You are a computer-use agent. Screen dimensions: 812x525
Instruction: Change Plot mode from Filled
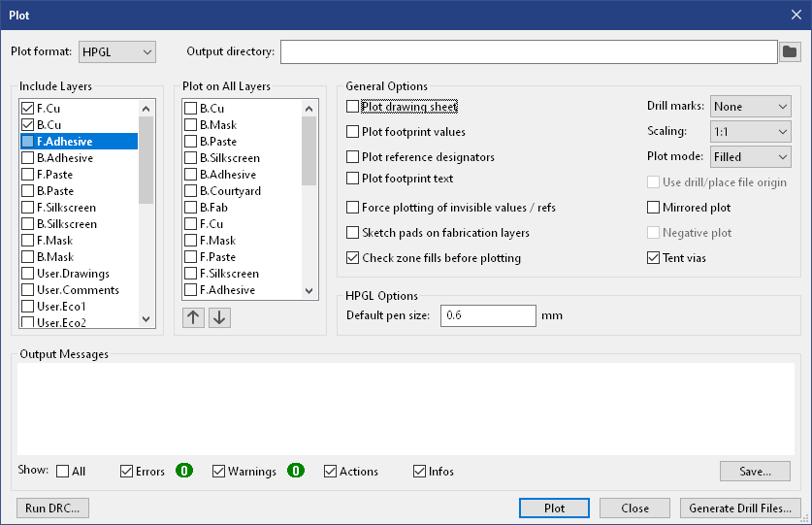(750, 156)
